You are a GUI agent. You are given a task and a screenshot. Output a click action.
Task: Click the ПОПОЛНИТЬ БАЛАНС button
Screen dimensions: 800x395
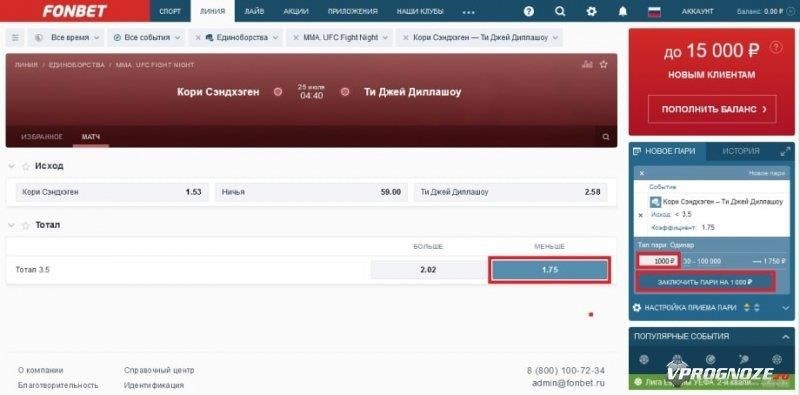[712, 109]
